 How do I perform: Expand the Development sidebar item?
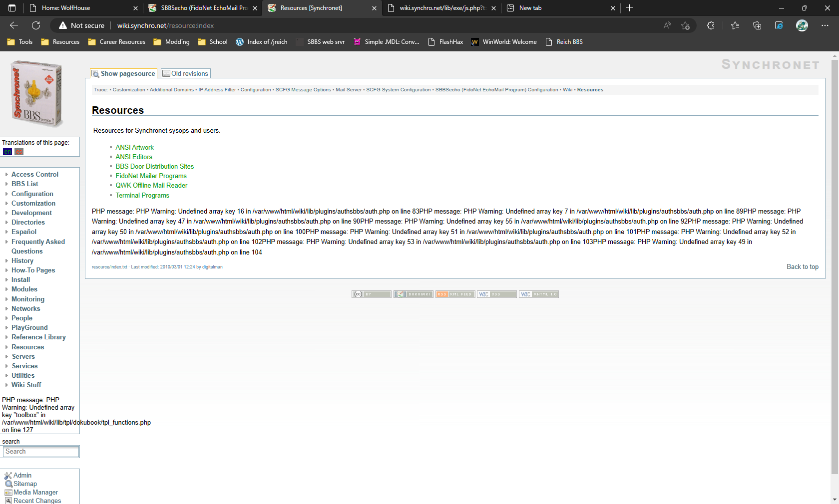click(x=31, y=213)
